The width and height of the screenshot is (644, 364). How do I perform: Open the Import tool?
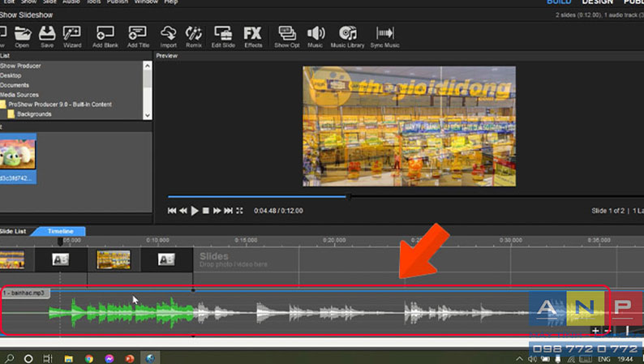click(x=169, y=36)
